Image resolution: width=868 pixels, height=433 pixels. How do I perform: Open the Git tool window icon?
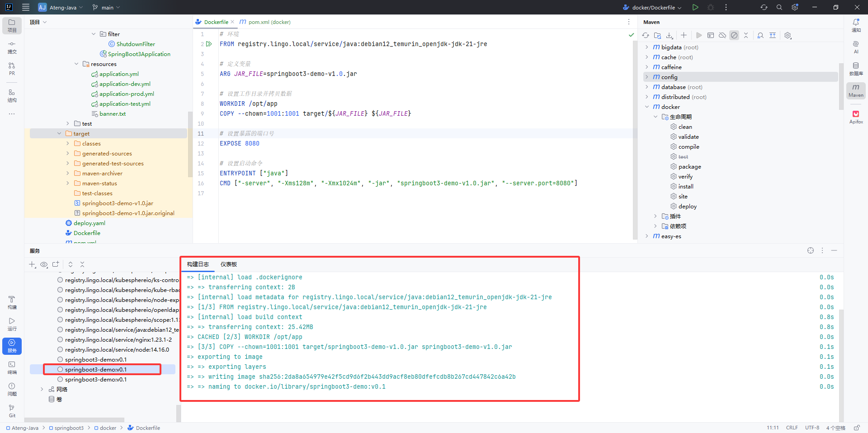coord(12,410)
